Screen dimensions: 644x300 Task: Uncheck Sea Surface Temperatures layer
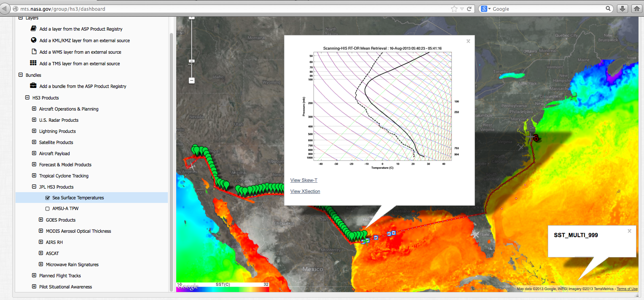[48, 198]
